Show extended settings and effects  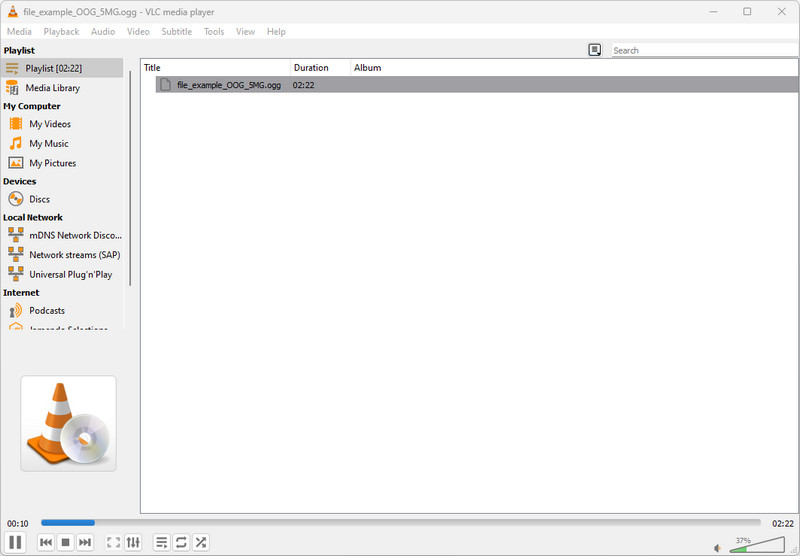[x=133, y=542]
